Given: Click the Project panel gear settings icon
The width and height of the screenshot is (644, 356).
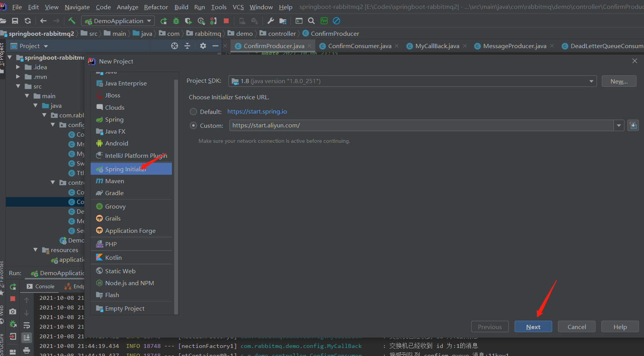Looking at the screenshot, I should (203, 46).
